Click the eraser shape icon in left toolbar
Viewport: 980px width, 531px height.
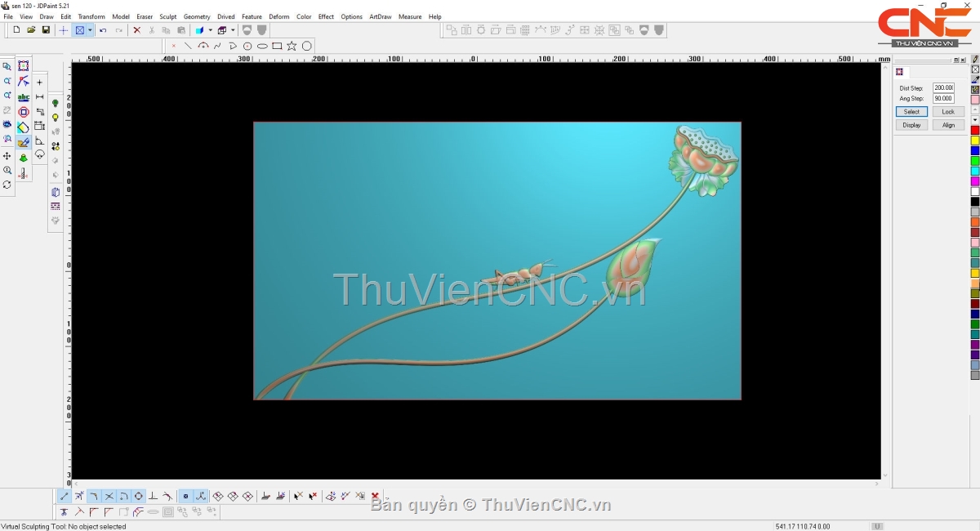(x=24, y=127)
